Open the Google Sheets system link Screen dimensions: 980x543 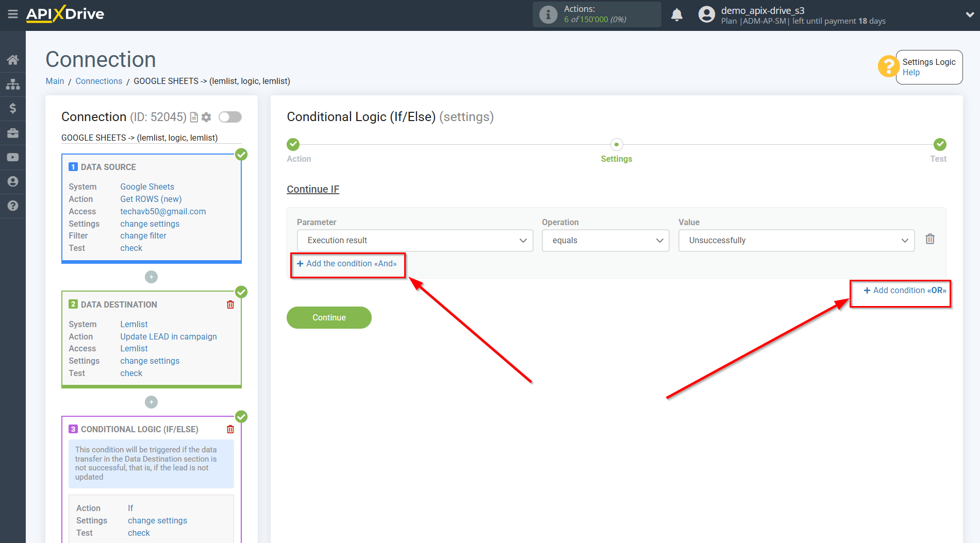point(147,186)
